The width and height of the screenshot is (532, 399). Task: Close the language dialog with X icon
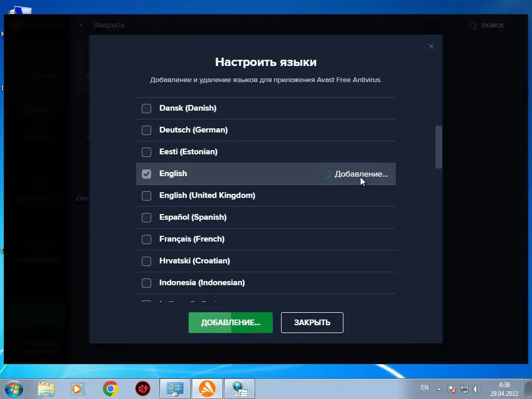tap(431, 46)
